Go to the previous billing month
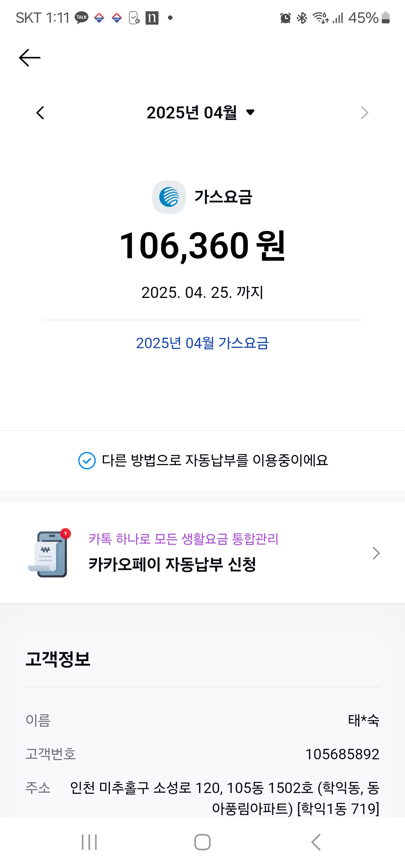The height and width of the screenshot is (868, 405). tap(40, 113)
